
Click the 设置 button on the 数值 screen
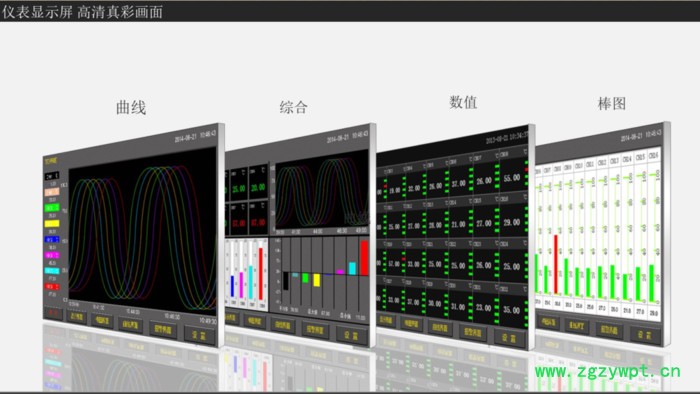point(509,338)
